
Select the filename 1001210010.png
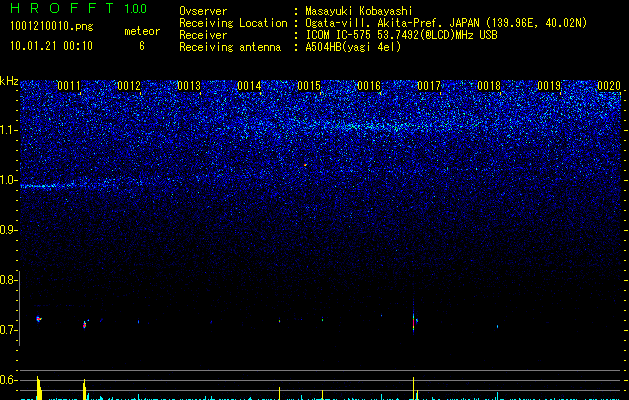click(x=52, y=26)
